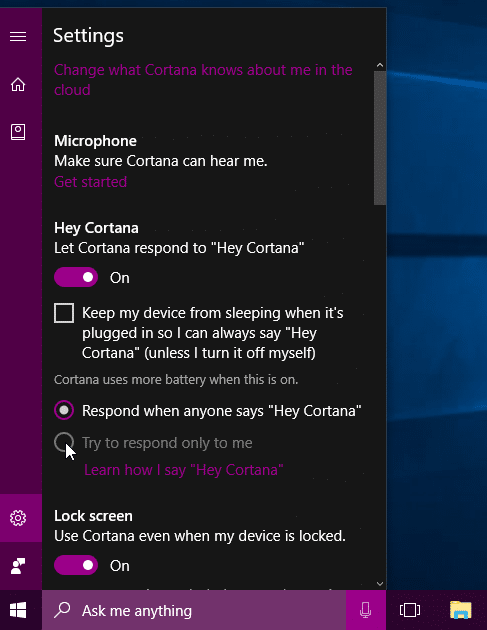Click the scrollbar up arrow
Screen dimensions: 487x630
380,65
